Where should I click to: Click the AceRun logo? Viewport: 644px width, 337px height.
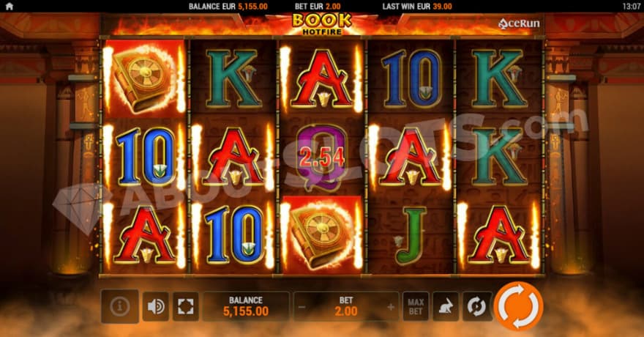coord(519,24)
